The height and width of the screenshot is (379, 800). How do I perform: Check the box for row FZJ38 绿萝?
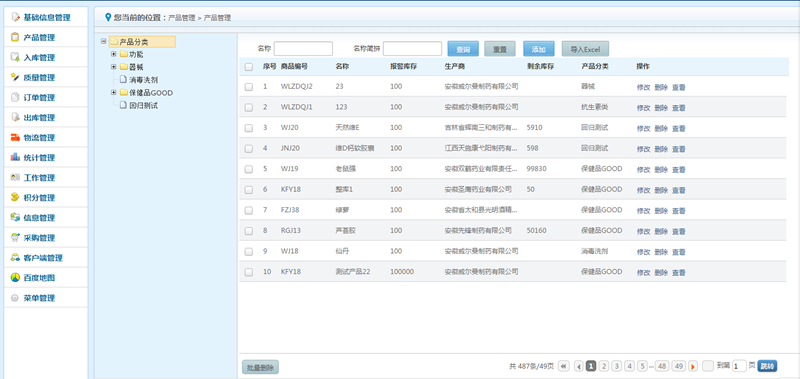click(248, 211)
